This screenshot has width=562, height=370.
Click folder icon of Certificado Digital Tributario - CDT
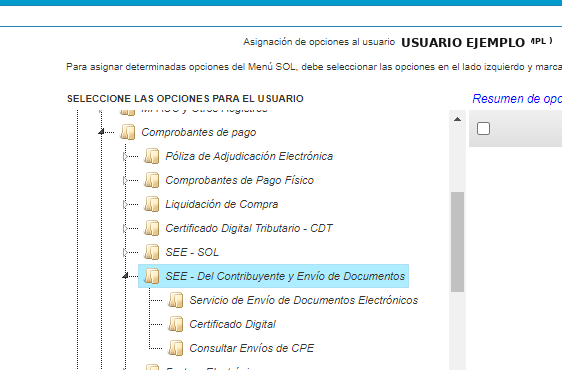pyautogui.click(x=152, y=228)
